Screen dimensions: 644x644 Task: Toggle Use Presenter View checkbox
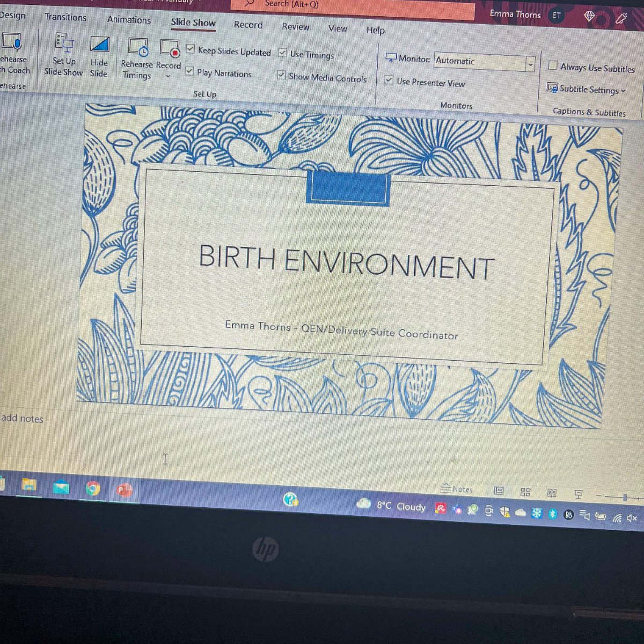point(389,80)
